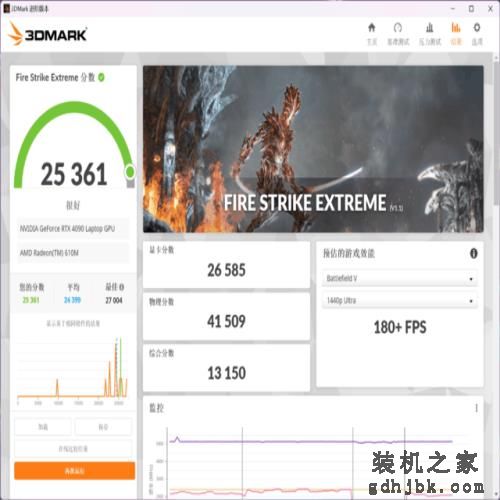This screenshot has height=500, width=500.
Task: Open the Battlefield V game dropdown
Action: pyautogui.click(x=400, y=278)
